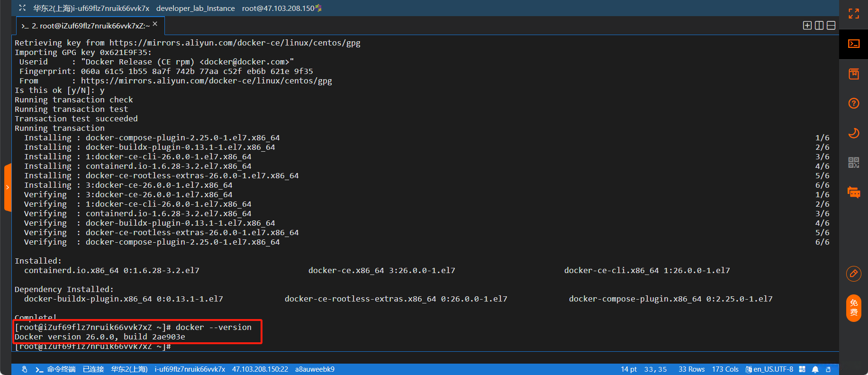Click the '华东2(上海)i-uf69flz7nruik66vvk7x' title text
This screenshot has height=375, width=868.
(91, 8)
